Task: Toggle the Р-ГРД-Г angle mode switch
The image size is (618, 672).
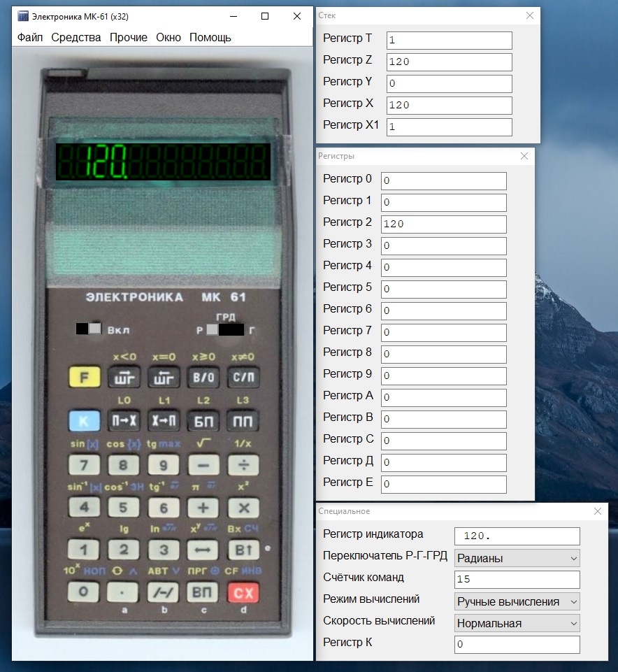Action: pyautogui.click(x=225, y=329)
